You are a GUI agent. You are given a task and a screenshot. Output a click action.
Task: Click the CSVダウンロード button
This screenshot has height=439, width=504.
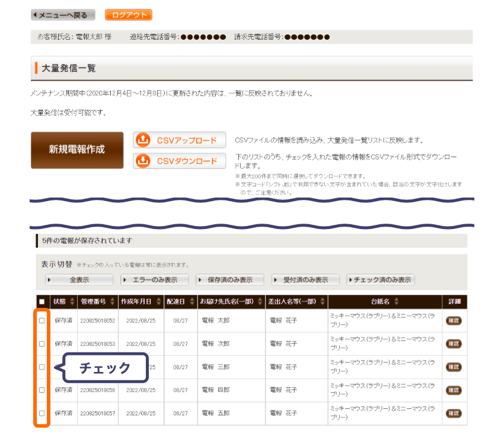(179, 161)
